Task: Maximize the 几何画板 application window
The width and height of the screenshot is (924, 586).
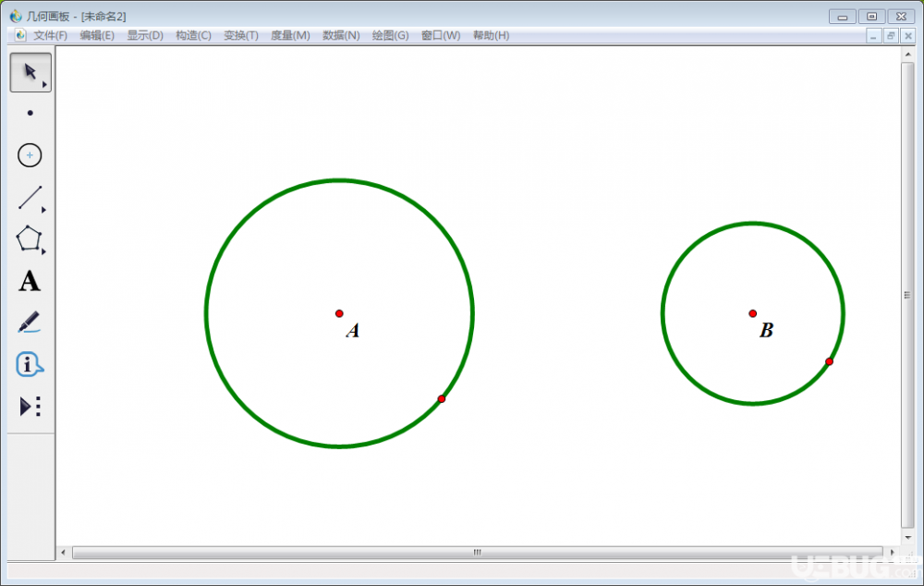Action: (x=871, y=17)
